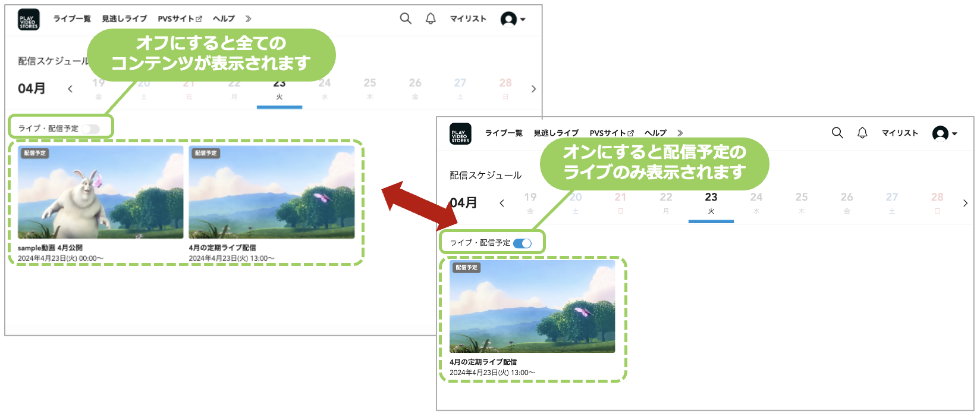Select date 25 木 in right window
This screenshot has width=980, height=419.
point(802,203)
